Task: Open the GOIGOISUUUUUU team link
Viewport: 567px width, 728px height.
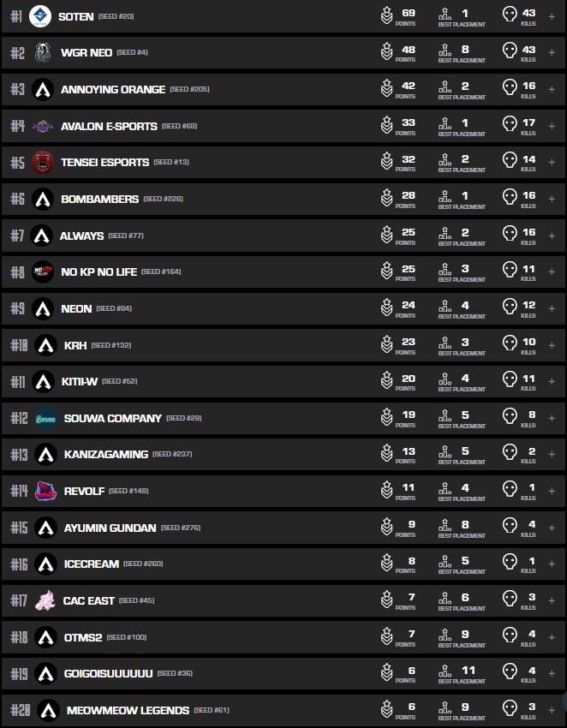Action: click(x=108, y=673)
